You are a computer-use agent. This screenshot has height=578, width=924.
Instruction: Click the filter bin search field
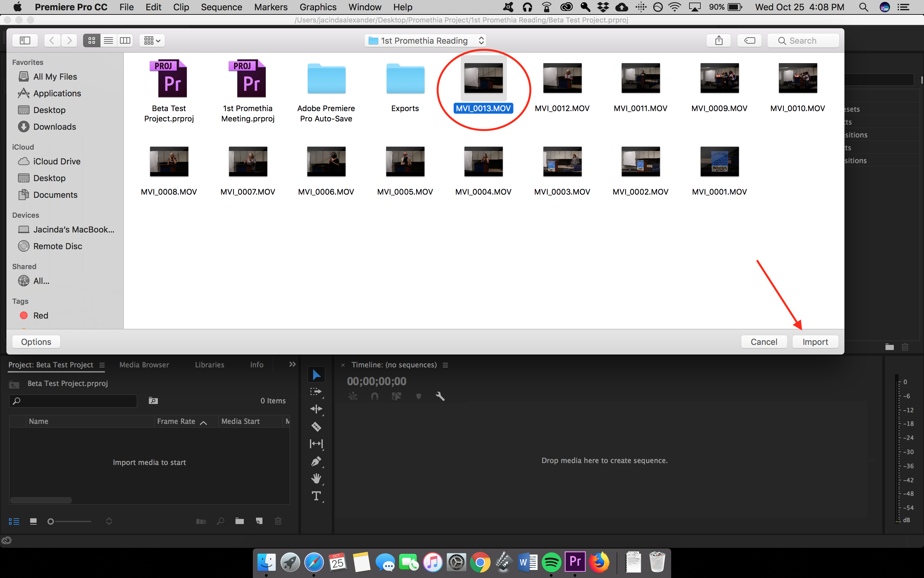point(73,401)
